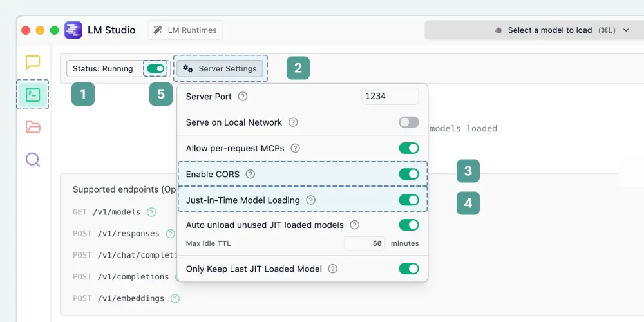Open LM Runtimes button
This screenshot has height=322, width=644.
point(185,30)
